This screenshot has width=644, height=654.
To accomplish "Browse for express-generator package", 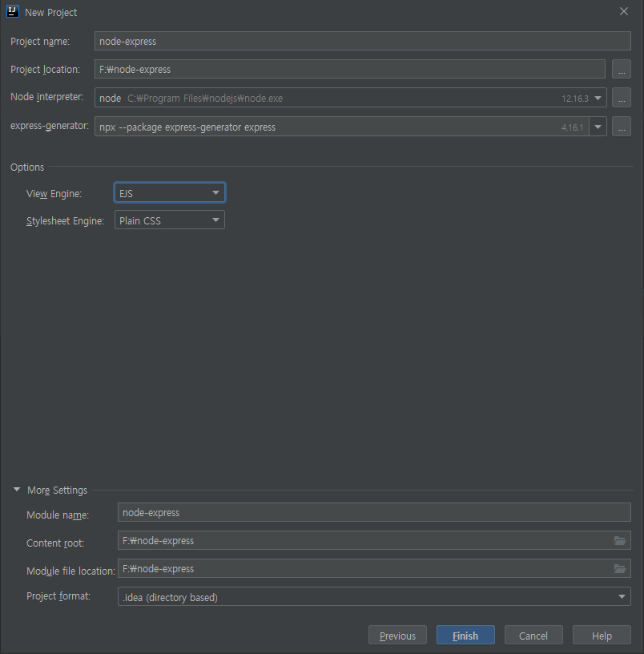I will pyautogui.click(x=621, y=127).
